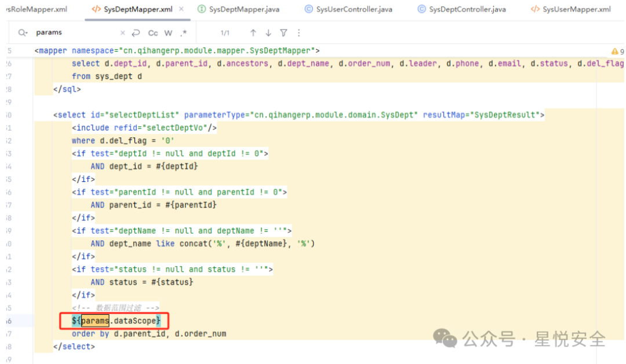Click the AND dept_id = #{deptId} line
This screenshot has width=626, height=364.
coord(144,166)
